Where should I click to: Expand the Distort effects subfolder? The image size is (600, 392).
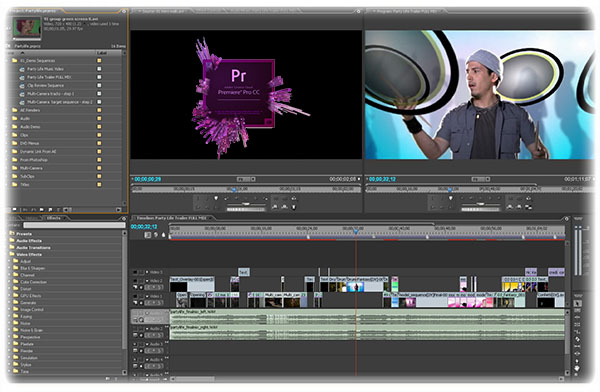(10, 289)
